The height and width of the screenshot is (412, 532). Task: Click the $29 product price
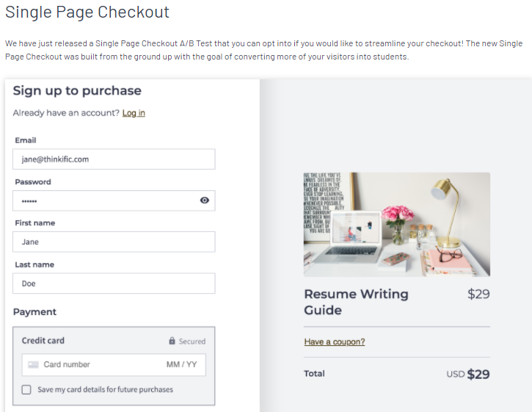478,294
